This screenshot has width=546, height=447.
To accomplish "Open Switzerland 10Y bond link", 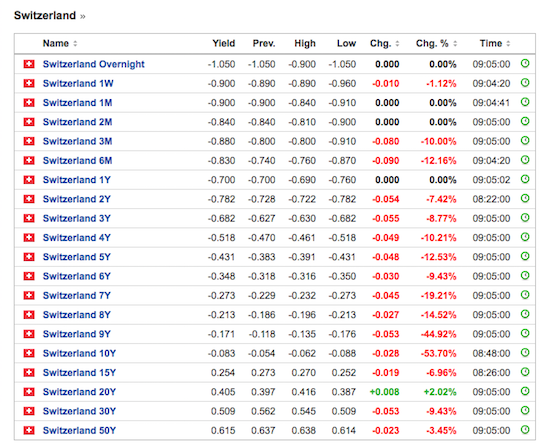I will tap(79, 353).
